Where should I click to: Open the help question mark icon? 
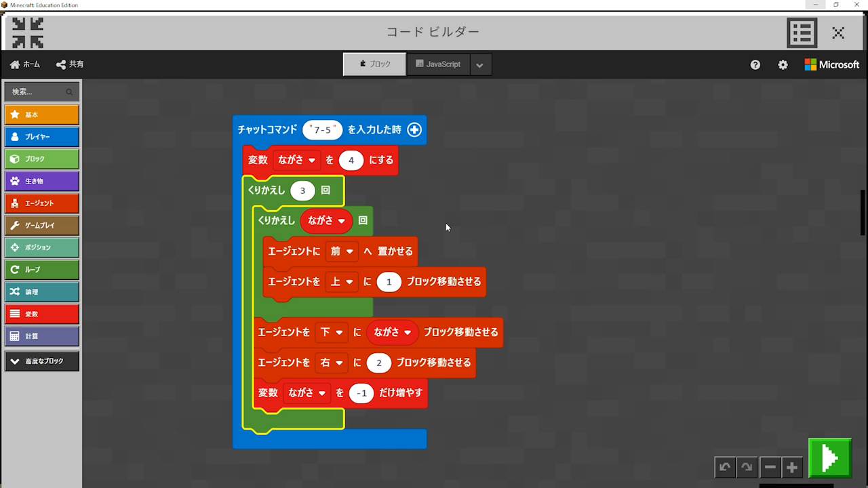coord(755,65)
